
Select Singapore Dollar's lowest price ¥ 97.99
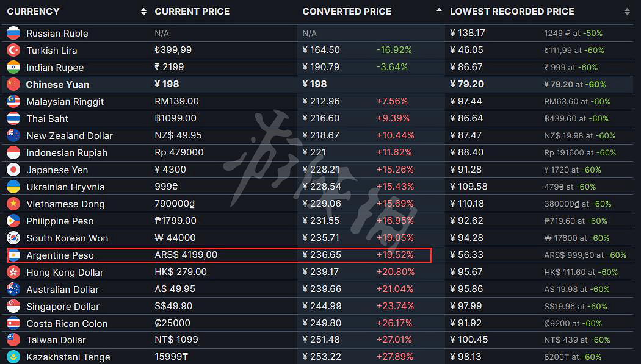[x=467, y=307]
